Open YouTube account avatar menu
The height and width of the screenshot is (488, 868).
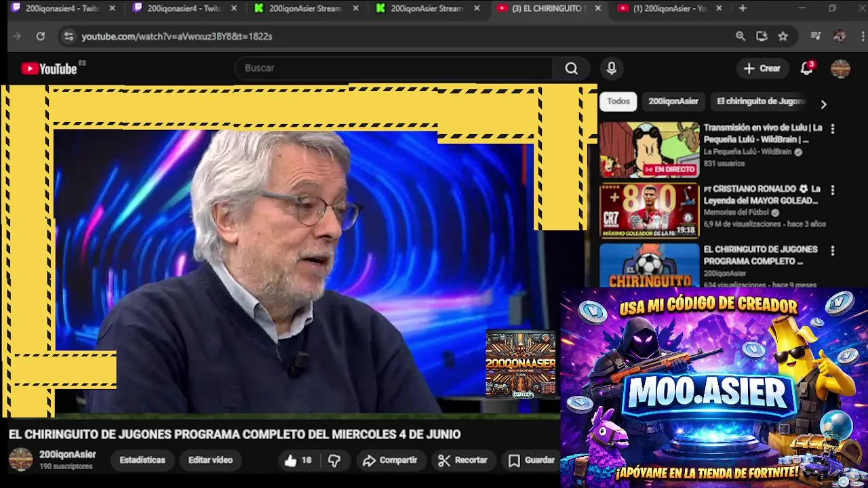[x=840, y=68]
